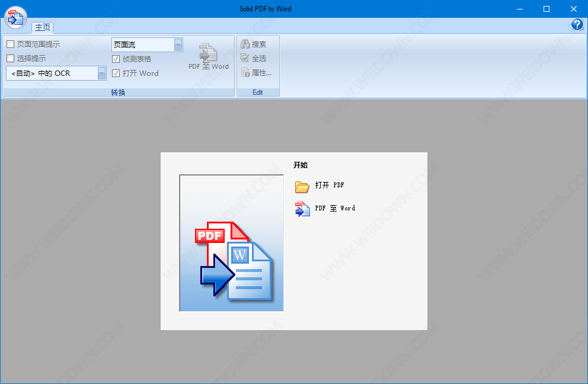Toggle the 侦测表格 checkbox
The height and width of the screenshot is (384, 588).
(x=116, y=59)
